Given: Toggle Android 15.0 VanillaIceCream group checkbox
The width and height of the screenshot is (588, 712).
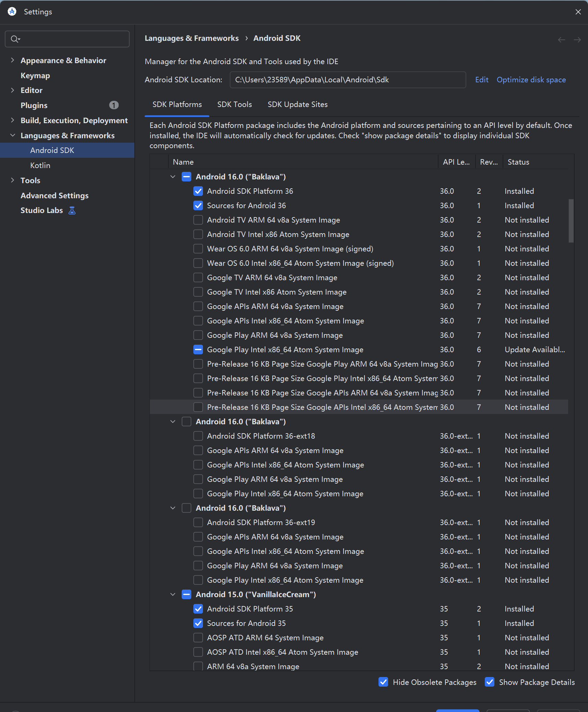Looking at the screenshot, I should point(187,594).
